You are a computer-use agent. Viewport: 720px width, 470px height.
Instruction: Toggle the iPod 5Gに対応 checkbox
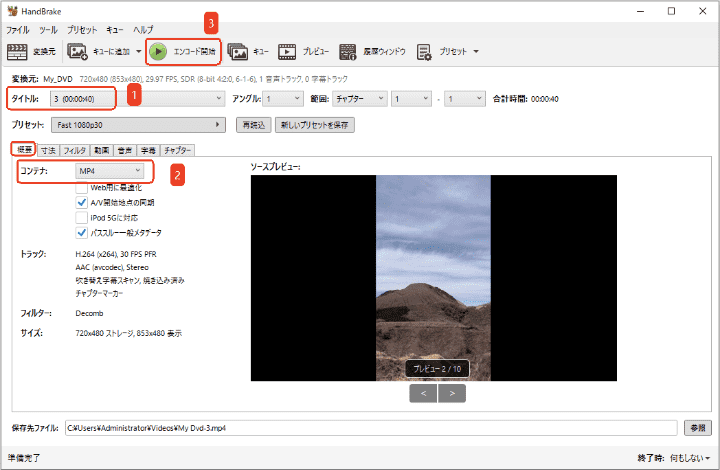click(x=82, y=217)
